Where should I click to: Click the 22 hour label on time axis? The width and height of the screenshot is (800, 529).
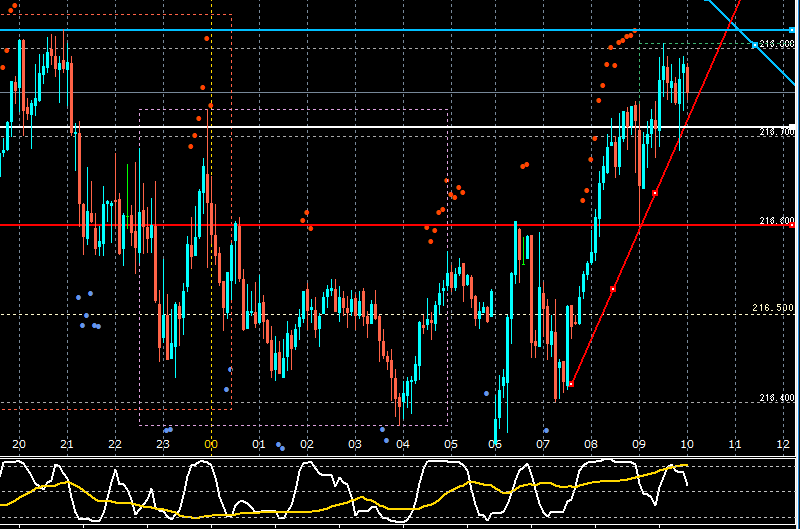(115, 444)
